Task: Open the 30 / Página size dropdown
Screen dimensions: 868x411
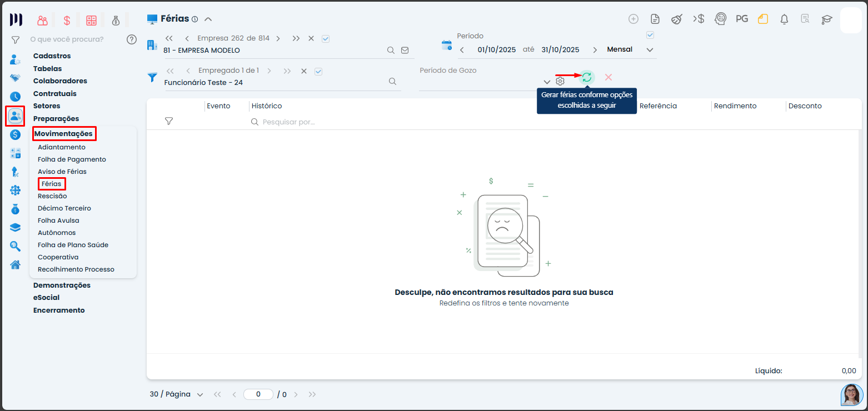Action: (x=199, y=394)
